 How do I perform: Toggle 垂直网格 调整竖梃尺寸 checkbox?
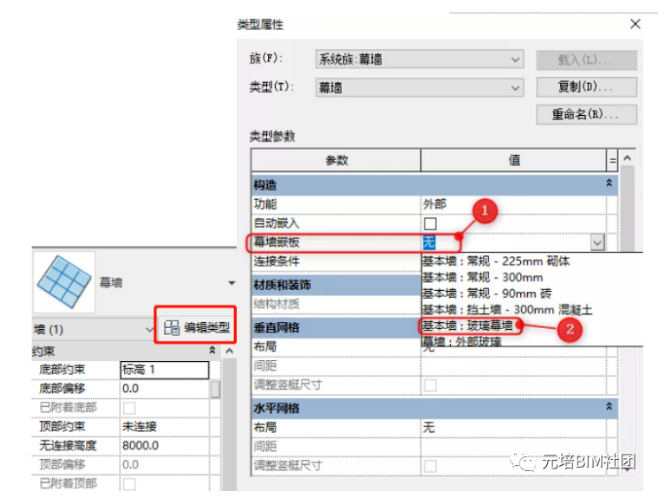(430, 385)
